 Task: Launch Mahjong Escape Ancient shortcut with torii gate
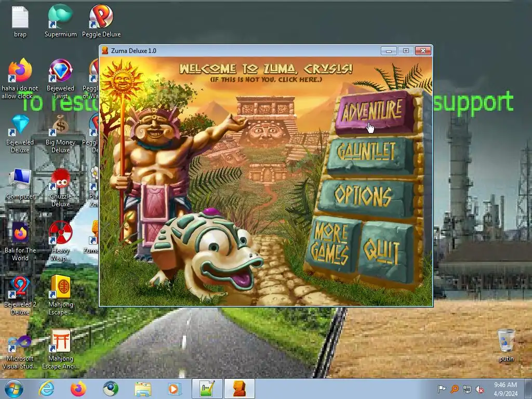pyautogui.click(x=60, y=350)
